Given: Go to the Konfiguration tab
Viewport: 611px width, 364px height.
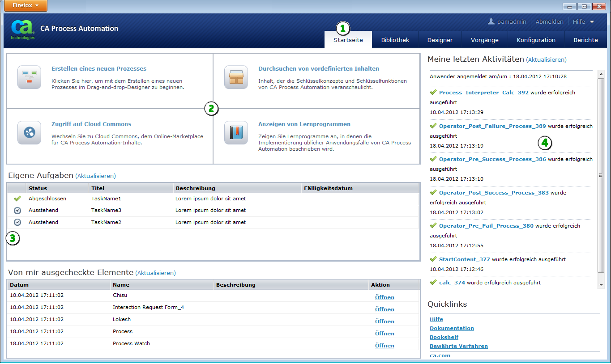Looking at the screenshot, I should [x=536, y=40].
